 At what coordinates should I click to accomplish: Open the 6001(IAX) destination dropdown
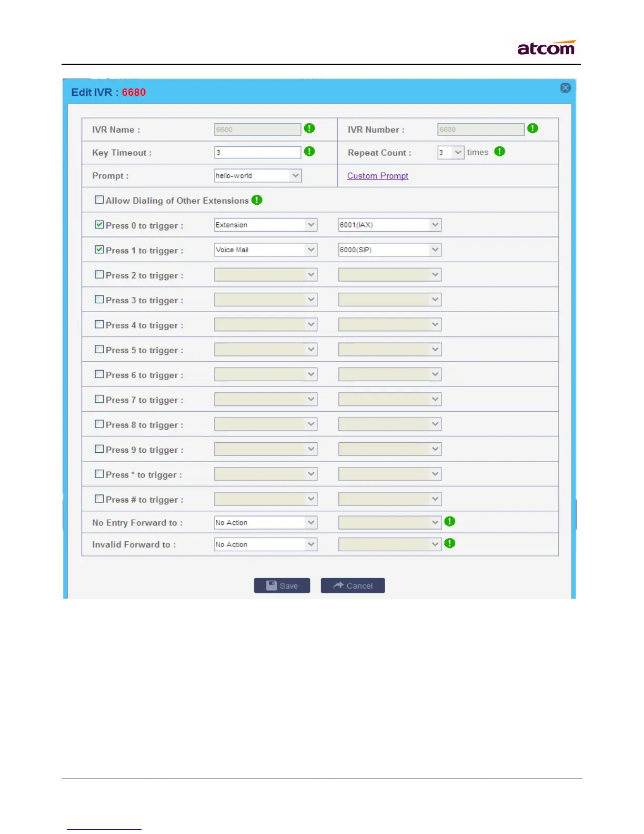click(389, 225)
